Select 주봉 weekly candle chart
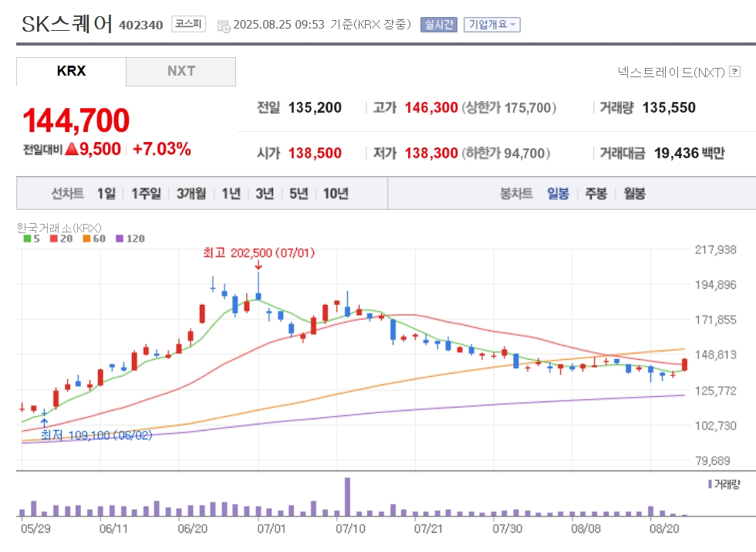This screenshot has height=552, width=756. [x=596, y=194]
